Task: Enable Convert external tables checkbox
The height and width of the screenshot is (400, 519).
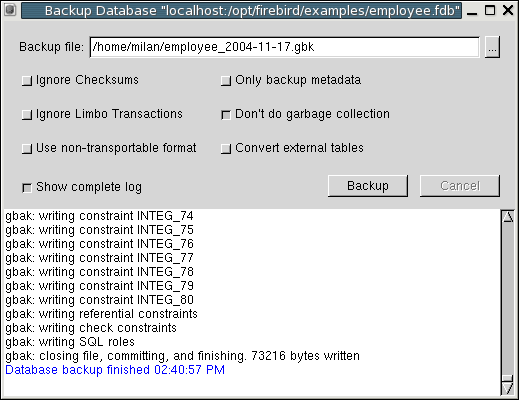Action: coord(226,149)
